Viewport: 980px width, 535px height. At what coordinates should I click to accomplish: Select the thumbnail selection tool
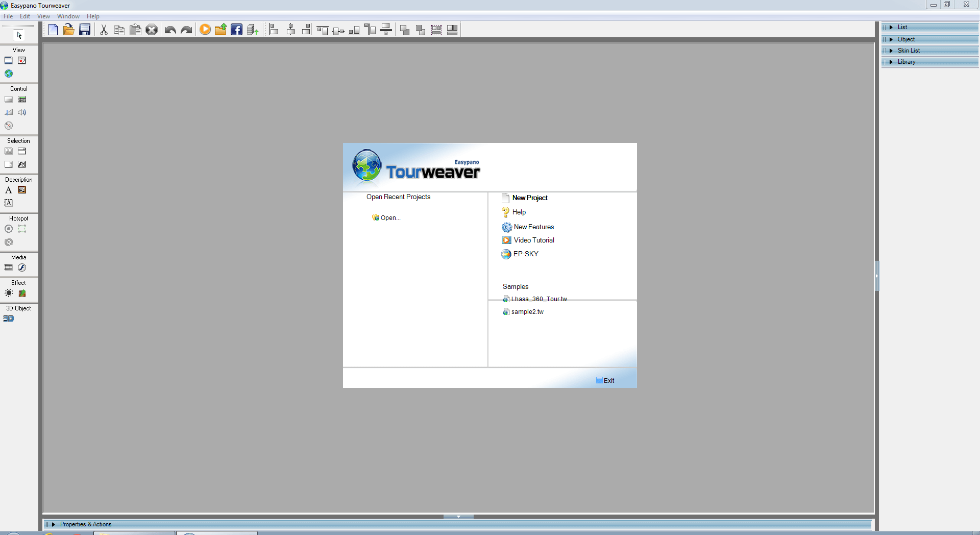(9, 151)
